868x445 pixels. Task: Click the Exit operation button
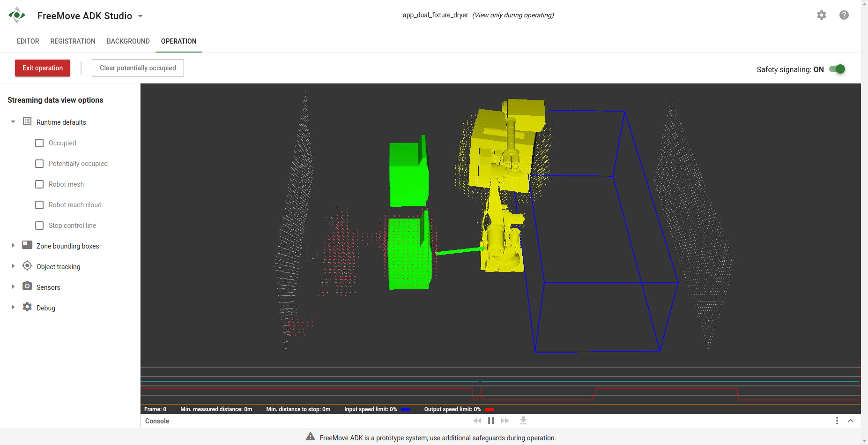43,68
